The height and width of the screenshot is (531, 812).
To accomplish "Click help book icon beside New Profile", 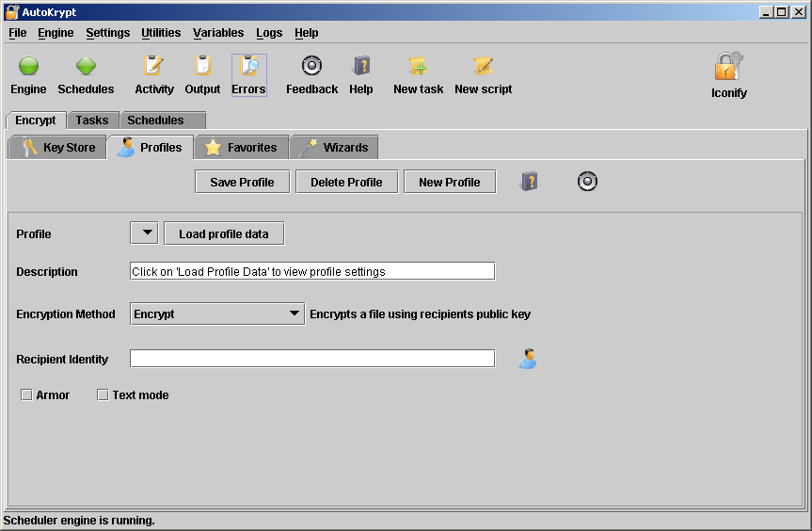I will pos(529,182).
